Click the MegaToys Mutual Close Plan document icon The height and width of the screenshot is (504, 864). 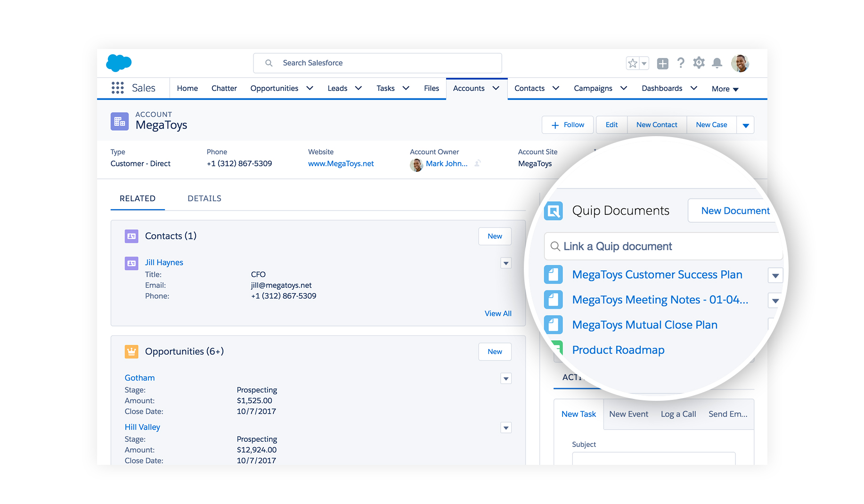click(x=554, y=325)
